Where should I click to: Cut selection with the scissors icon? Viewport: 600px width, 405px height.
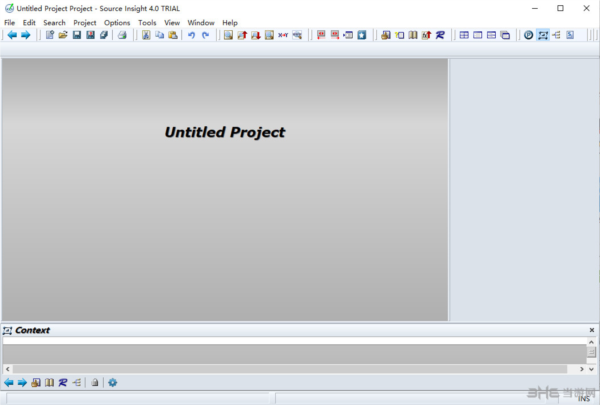pos(146,35)
